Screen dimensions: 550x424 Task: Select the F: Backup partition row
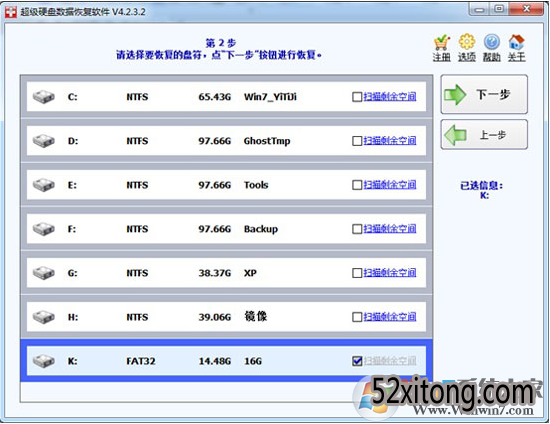(x=226, y=229)
